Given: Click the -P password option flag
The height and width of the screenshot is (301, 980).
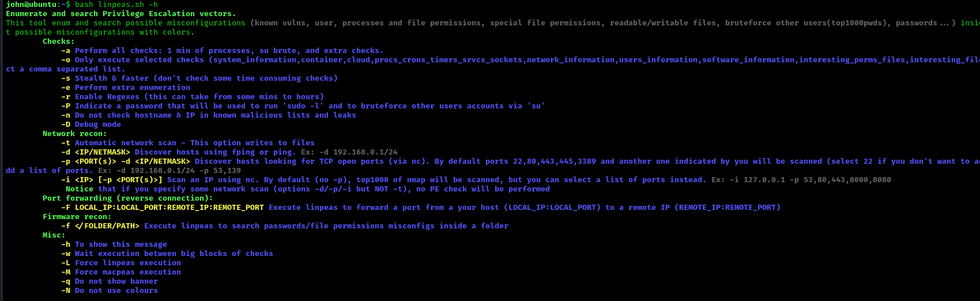Looking at the screenshot, I should tap(66, 106).
